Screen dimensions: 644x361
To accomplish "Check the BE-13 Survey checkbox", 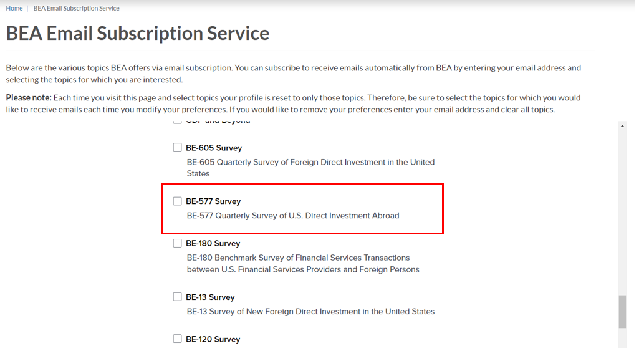I will [x=178, y=296].
